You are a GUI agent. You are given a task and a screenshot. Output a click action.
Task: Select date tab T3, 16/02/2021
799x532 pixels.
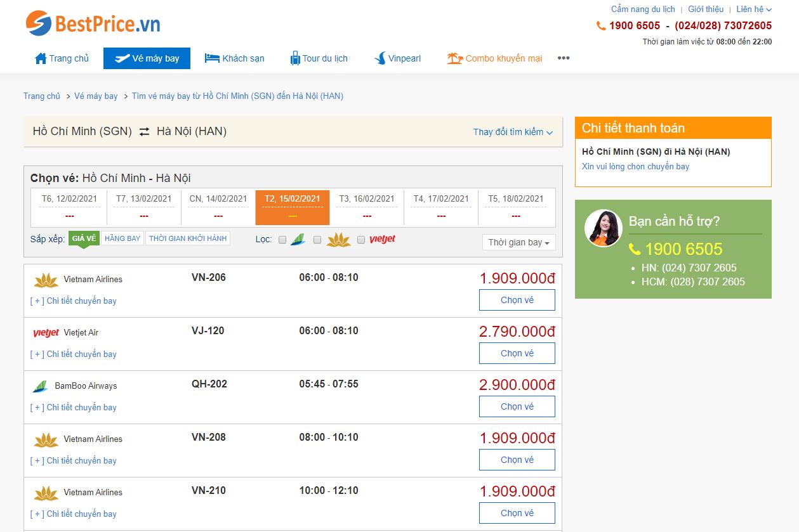tap(367, 207)
